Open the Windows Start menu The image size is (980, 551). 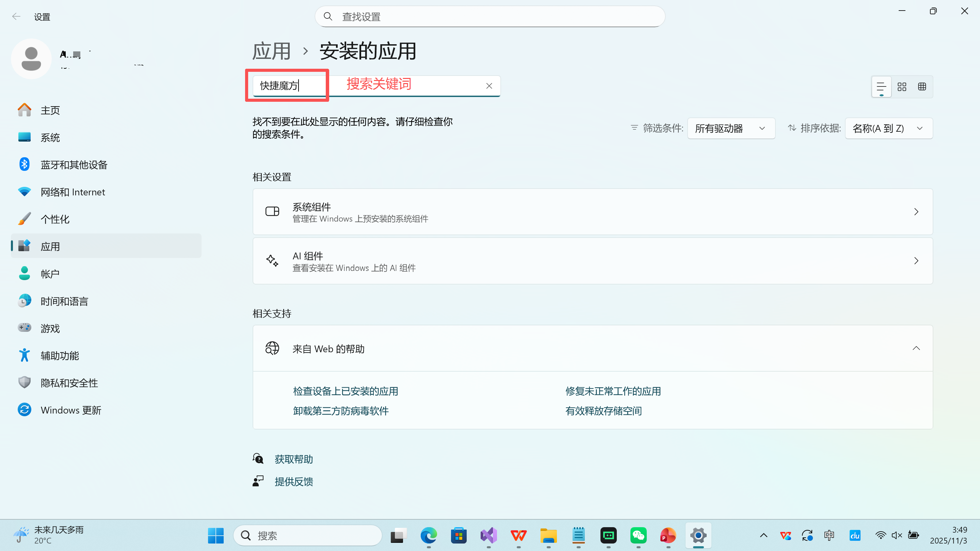pos(216,535)
